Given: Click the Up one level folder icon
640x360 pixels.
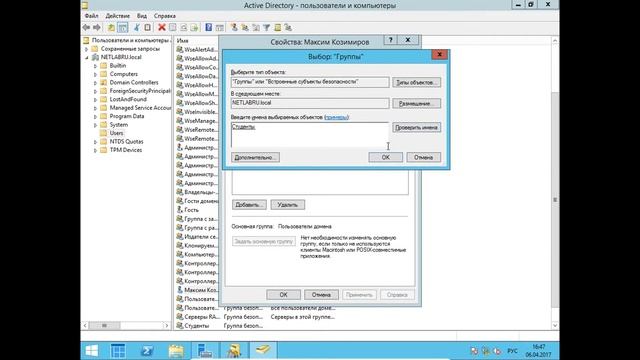Looking at the screenshot, I should [x=111, y=27].
